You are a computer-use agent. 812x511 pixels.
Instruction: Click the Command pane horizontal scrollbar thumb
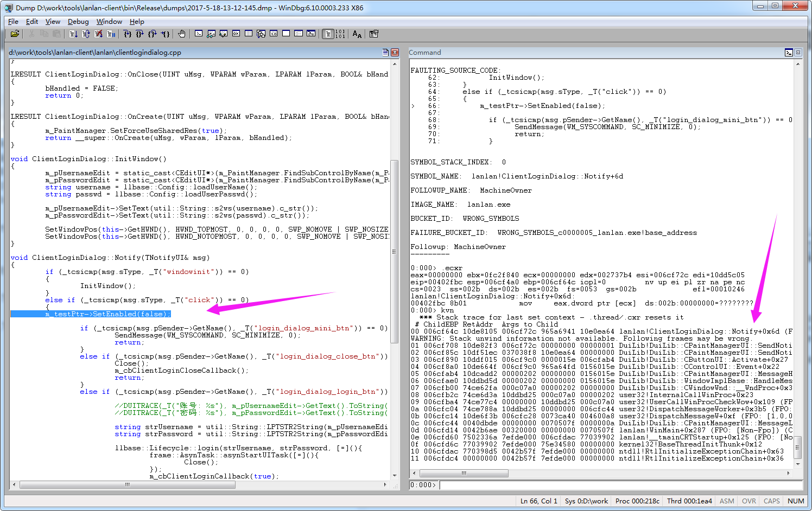[x=464, y=473]
